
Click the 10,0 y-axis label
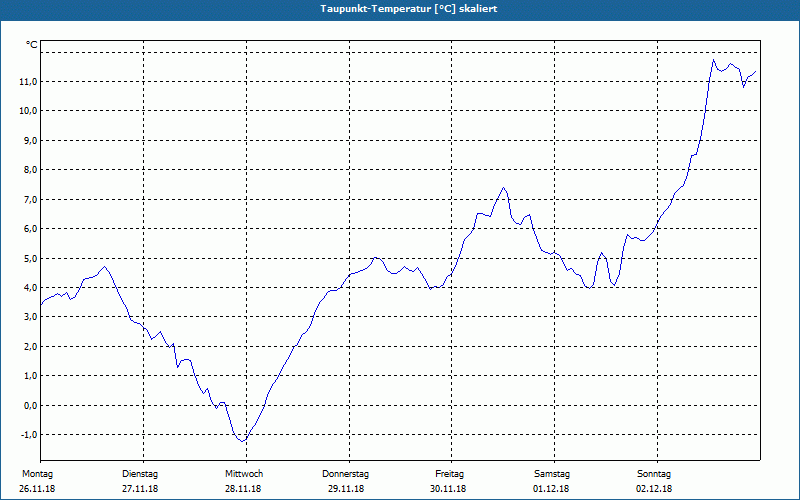pyautogui.click(x=28, y=111)
